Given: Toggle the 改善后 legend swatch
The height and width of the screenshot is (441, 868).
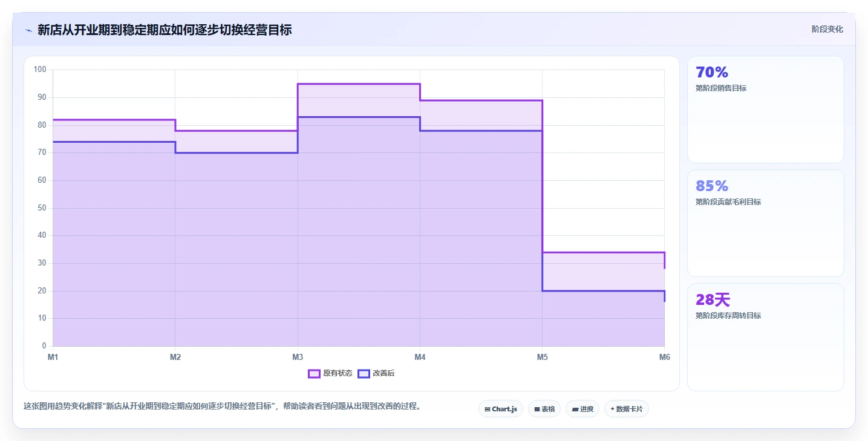Looking at the screenshot, I should 364,374.
